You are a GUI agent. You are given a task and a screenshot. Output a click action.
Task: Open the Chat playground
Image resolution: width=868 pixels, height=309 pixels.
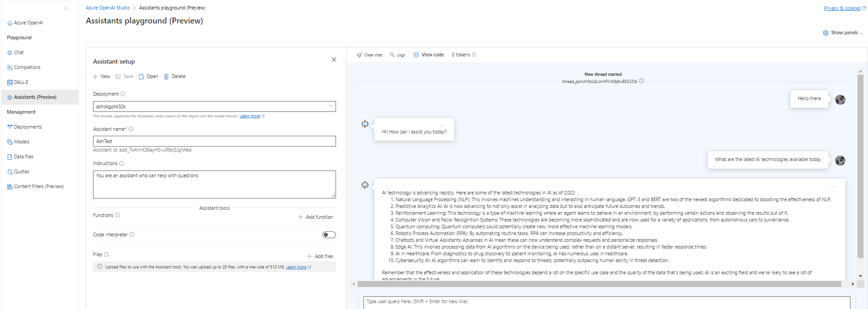[15, 52]
